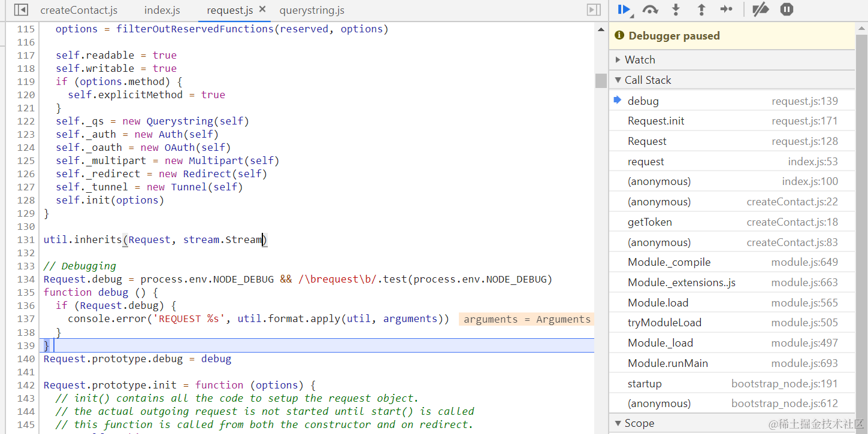Click the '// Debugging' comment
Screen dimensions: 868x434
click(80, 266)
